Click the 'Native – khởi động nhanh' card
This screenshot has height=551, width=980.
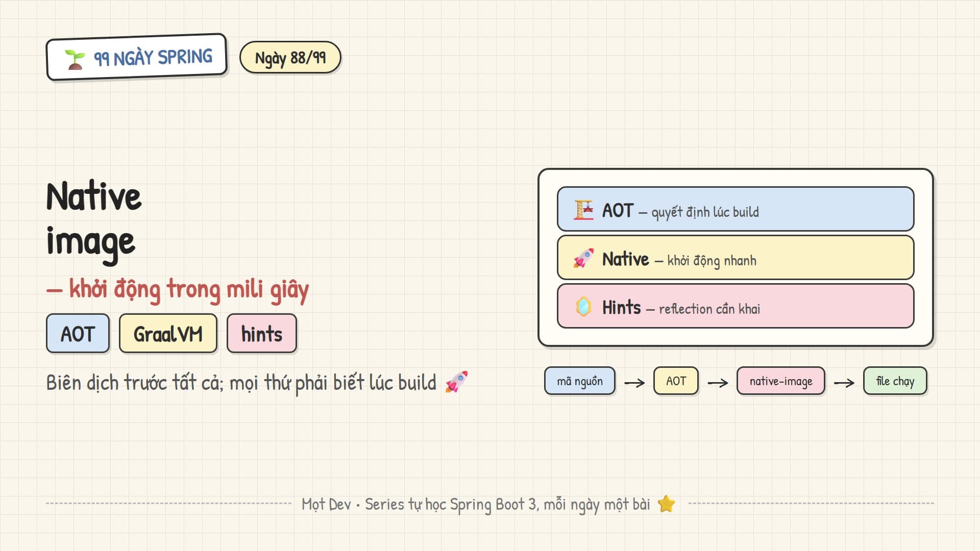point(736,258)
